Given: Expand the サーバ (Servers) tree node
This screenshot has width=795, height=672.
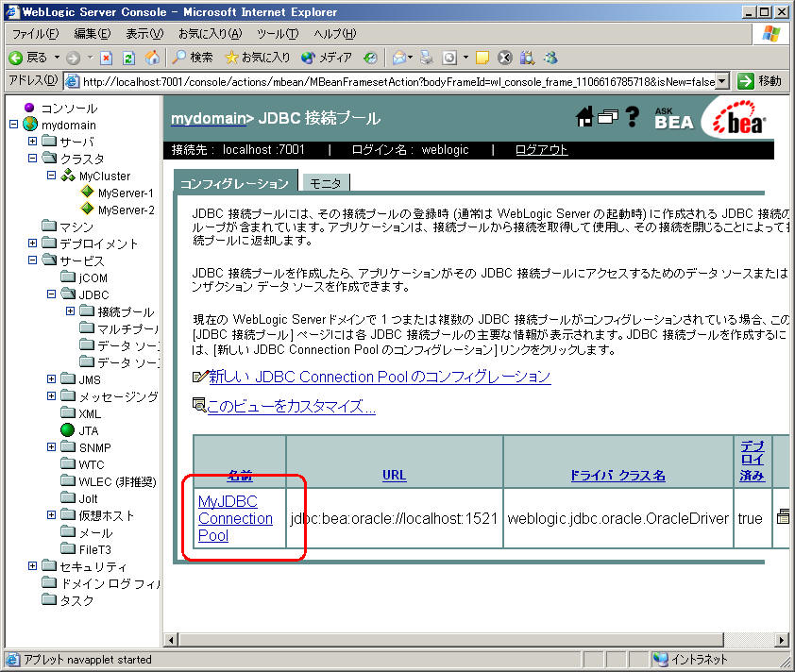Looking at the screenshot, I should tap(33, 142).
